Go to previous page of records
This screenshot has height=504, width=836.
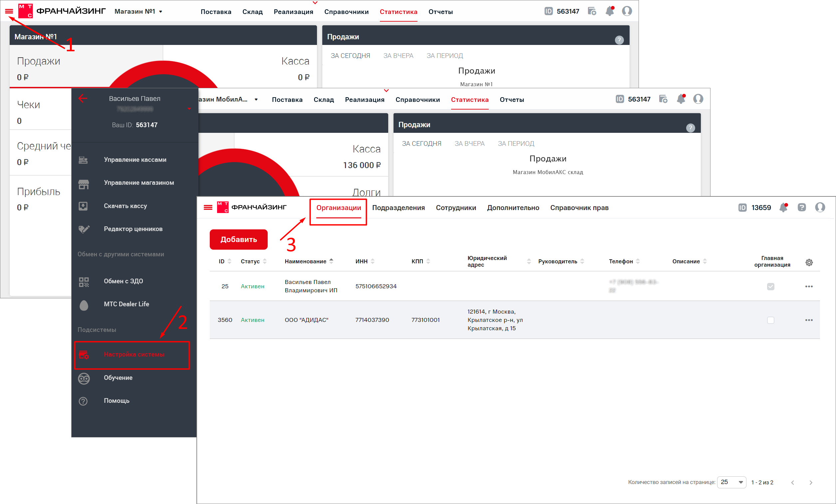[x=793, y=483]
